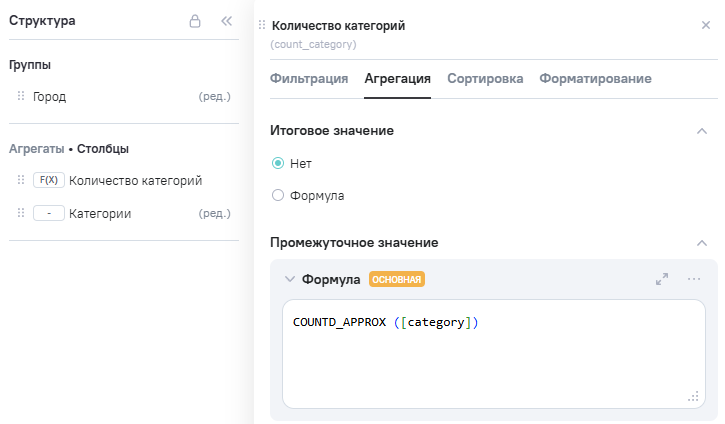Click drag handle beside the panel title
This screenshot has height=424, width=725.
click(262, 26)
